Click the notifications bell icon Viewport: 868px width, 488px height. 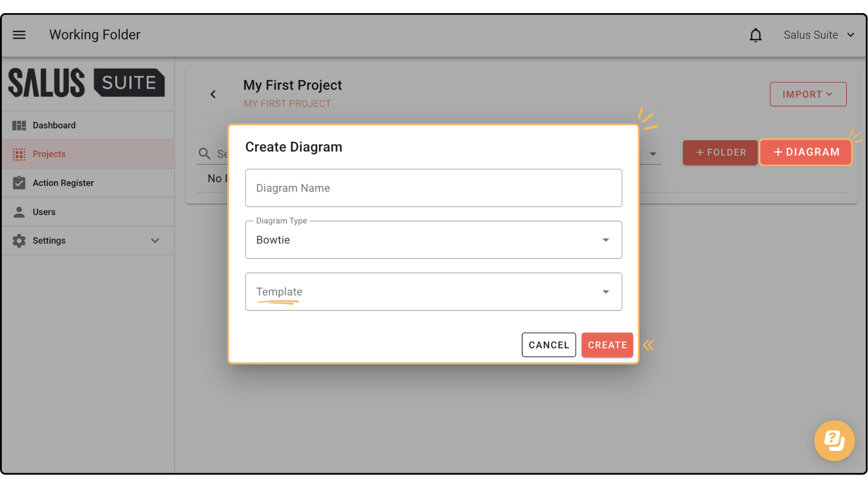click(x=755, y=35)
